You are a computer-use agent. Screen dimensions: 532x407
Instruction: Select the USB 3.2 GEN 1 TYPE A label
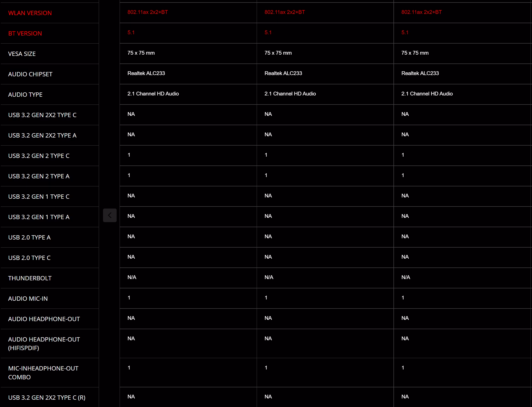(39, 217)
